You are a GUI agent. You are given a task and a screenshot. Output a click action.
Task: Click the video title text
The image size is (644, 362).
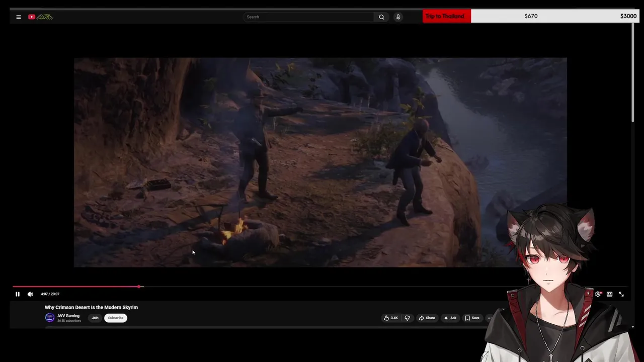pos(91,307)
